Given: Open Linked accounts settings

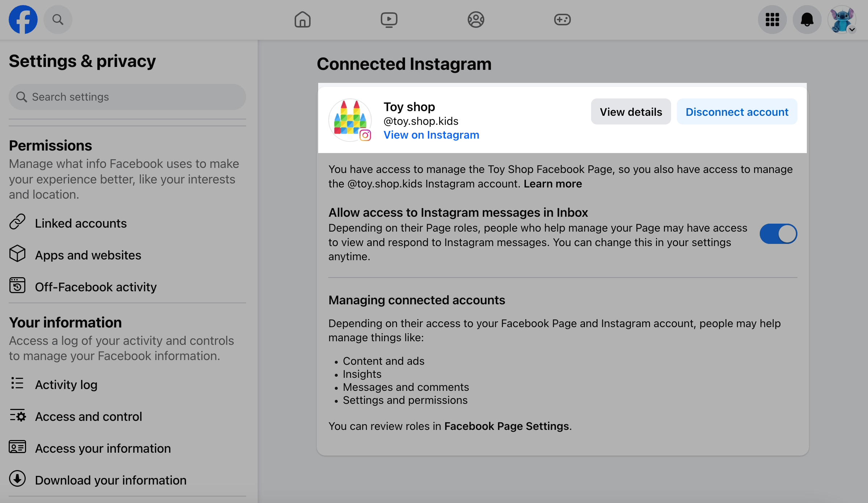Looking at the screenshot, I should point(80,223).
